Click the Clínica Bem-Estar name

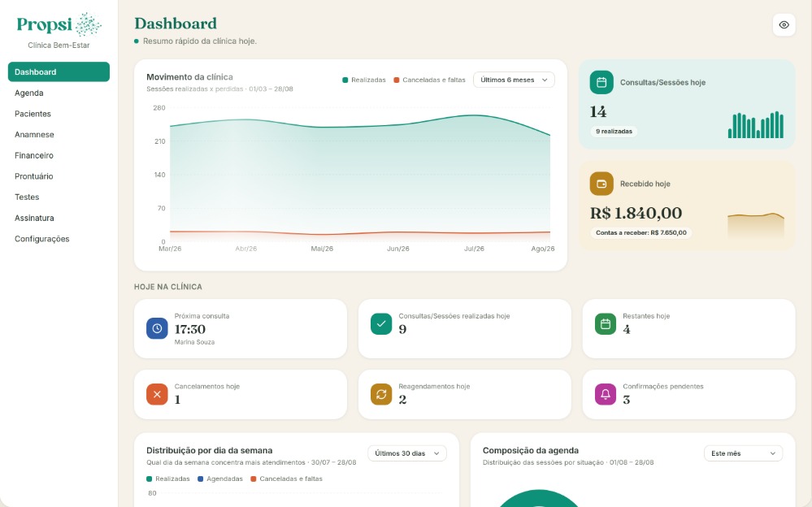(x=59, y=45)
